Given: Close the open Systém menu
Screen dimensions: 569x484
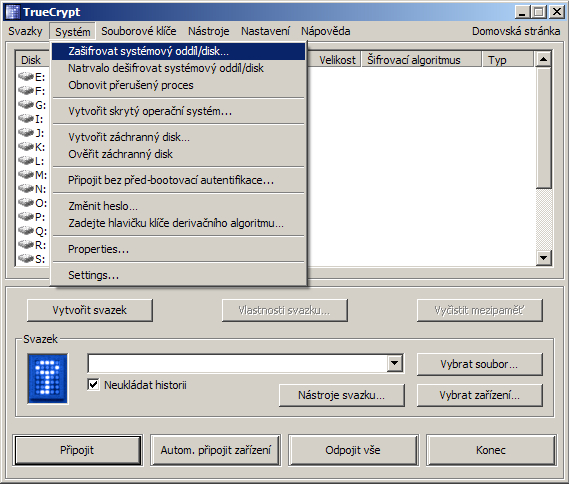Looking at the screenshot, I should pos(73,32).
